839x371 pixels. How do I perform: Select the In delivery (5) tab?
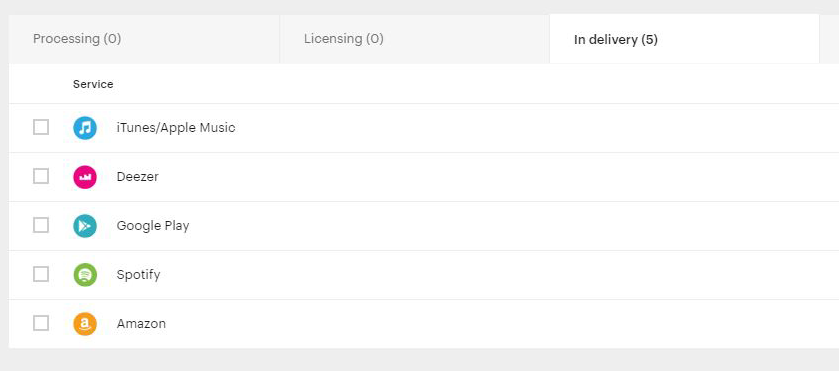pos(684,39)
